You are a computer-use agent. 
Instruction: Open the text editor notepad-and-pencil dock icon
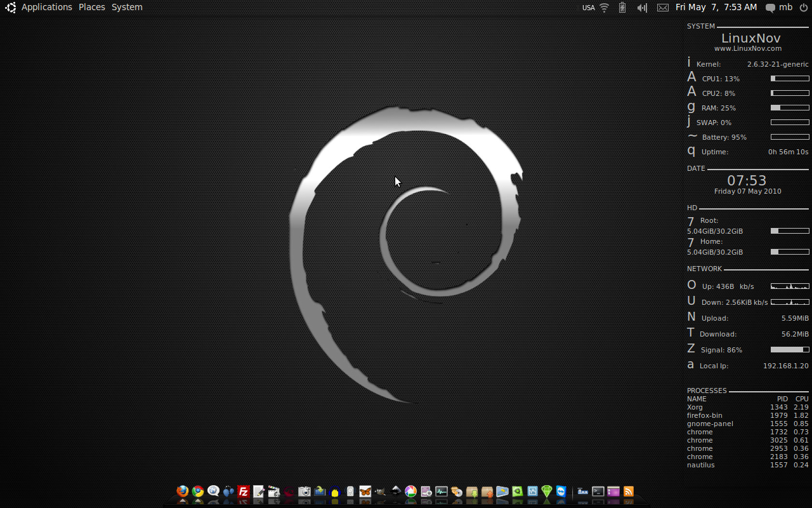pos(259,491)
